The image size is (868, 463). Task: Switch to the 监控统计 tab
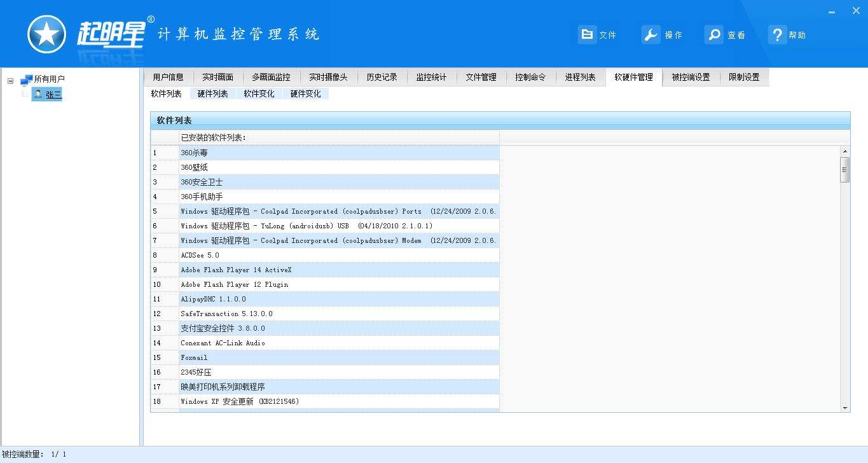pos(431,77)
